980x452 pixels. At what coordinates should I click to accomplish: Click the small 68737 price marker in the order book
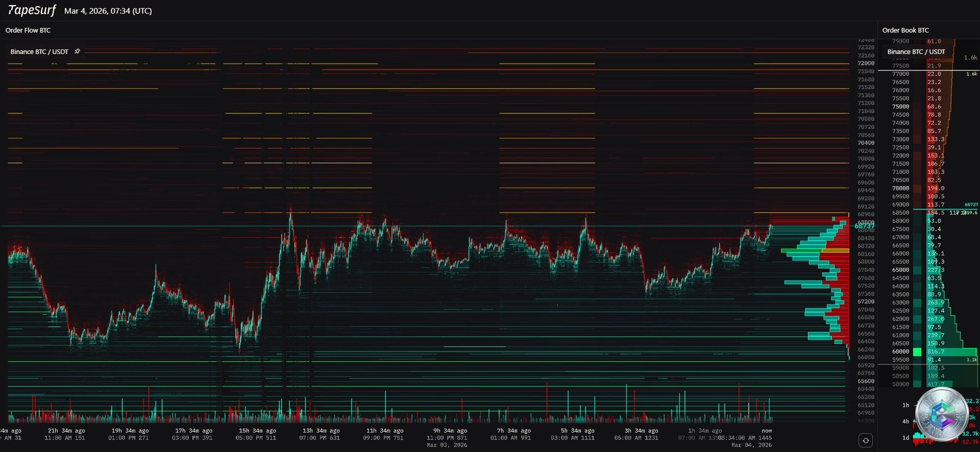coord(971,205)
